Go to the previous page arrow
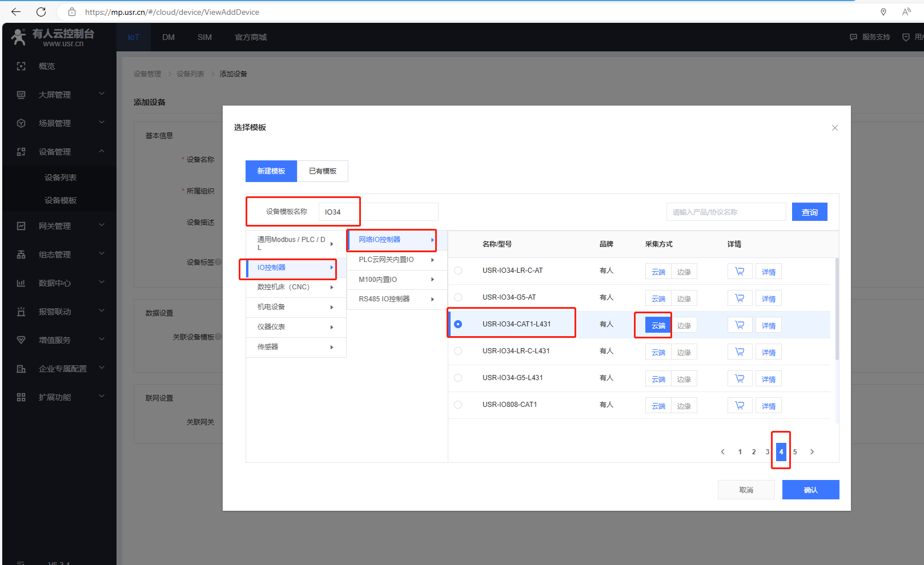The height and width of the screenshot is (565, 924). coord(723,452)
